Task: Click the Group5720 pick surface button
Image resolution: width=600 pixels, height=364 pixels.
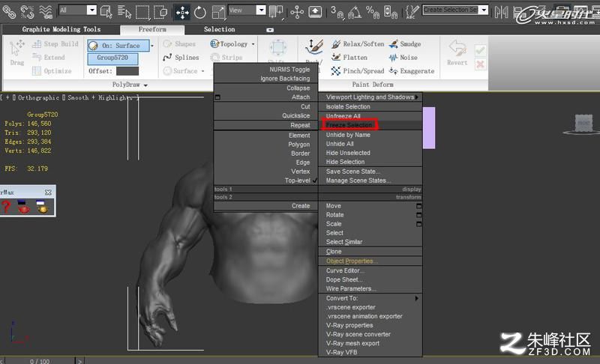Action: click(112, 58)
